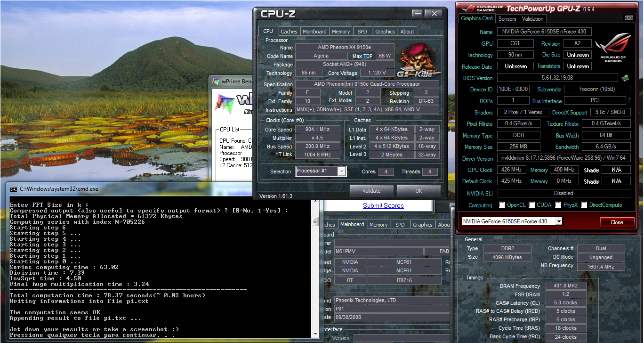644x343 pixels.
Task: Click the CPU Name field AMD Phenom X4 9150e
Action: point(345,47)
